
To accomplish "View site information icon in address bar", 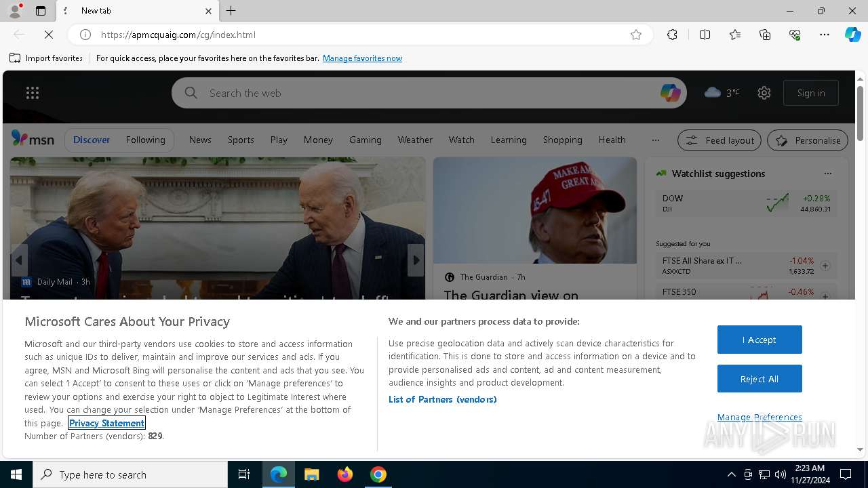I will point(85,35).
